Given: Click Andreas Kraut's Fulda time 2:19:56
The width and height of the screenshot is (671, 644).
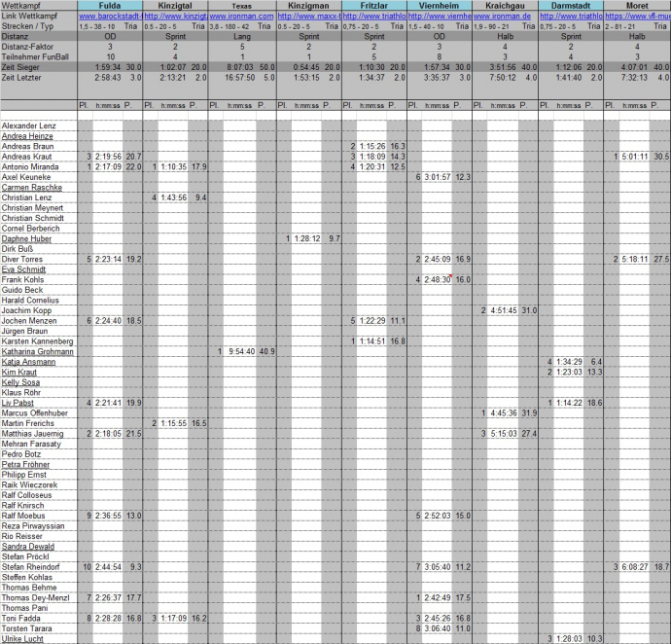Looking at the screenshot, I should [108, 157].
